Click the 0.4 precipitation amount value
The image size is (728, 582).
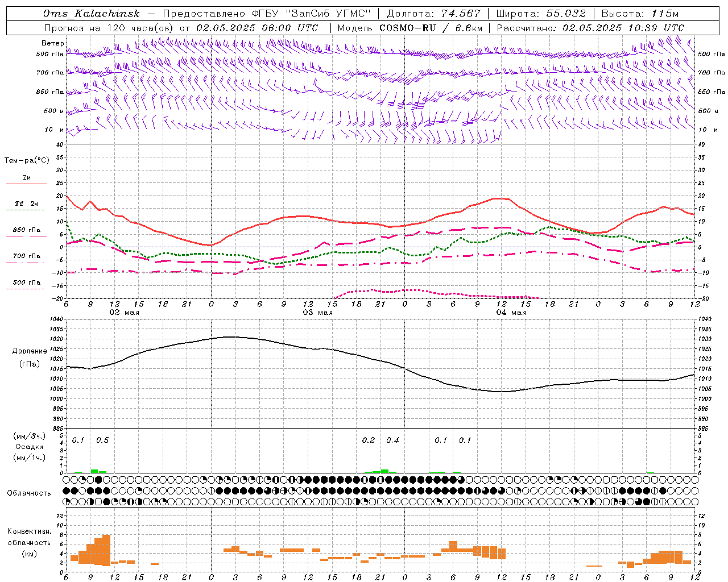pyautogui.click(x=392, y=440)
